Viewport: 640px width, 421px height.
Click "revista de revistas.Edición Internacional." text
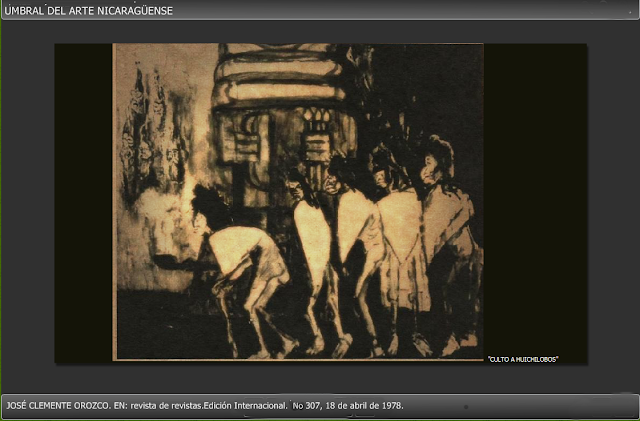(209, 406)
